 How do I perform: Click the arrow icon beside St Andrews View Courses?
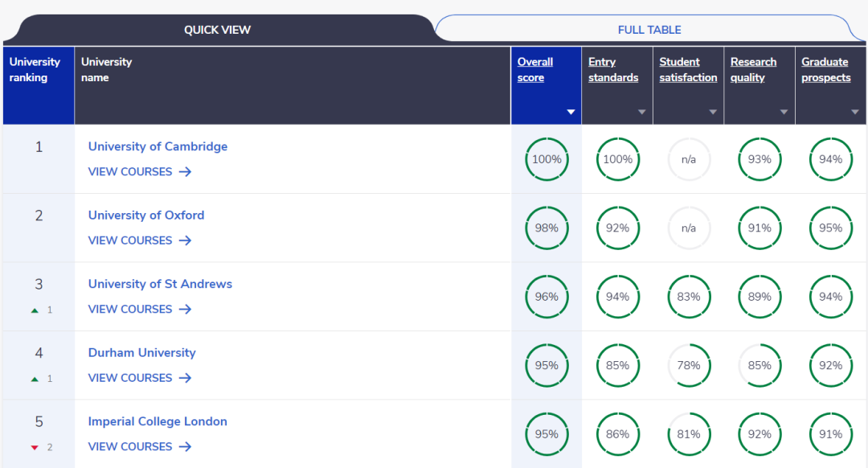coord(185,309)
